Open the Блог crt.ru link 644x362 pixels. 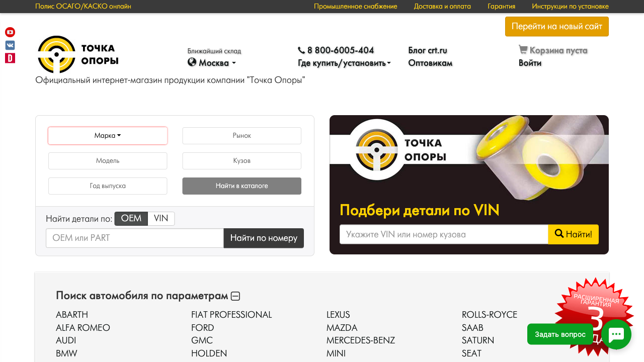pos(428,50)
